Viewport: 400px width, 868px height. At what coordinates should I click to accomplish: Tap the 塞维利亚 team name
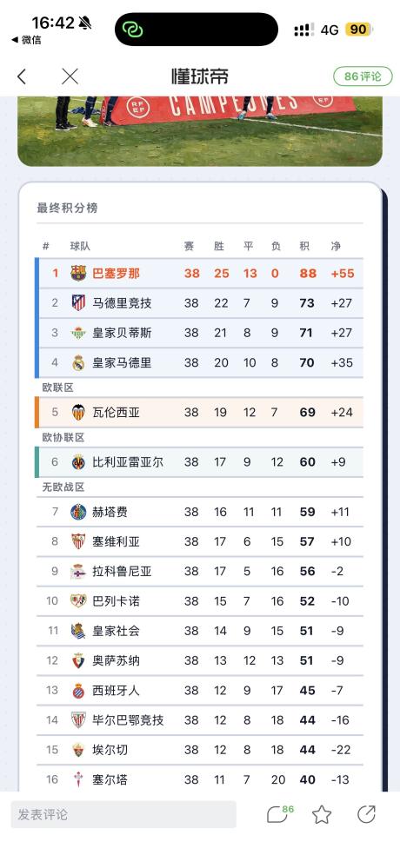pos(116,541)
